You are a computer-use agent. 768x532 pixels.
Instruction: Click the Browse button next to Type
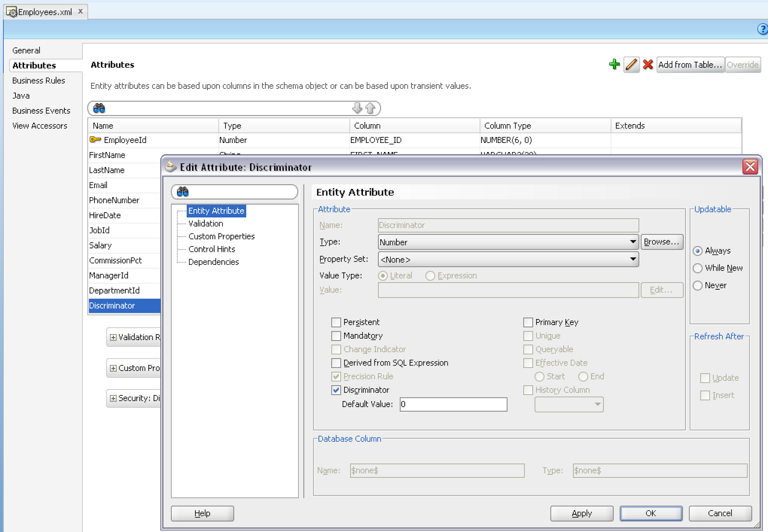[x=661, y=242]
